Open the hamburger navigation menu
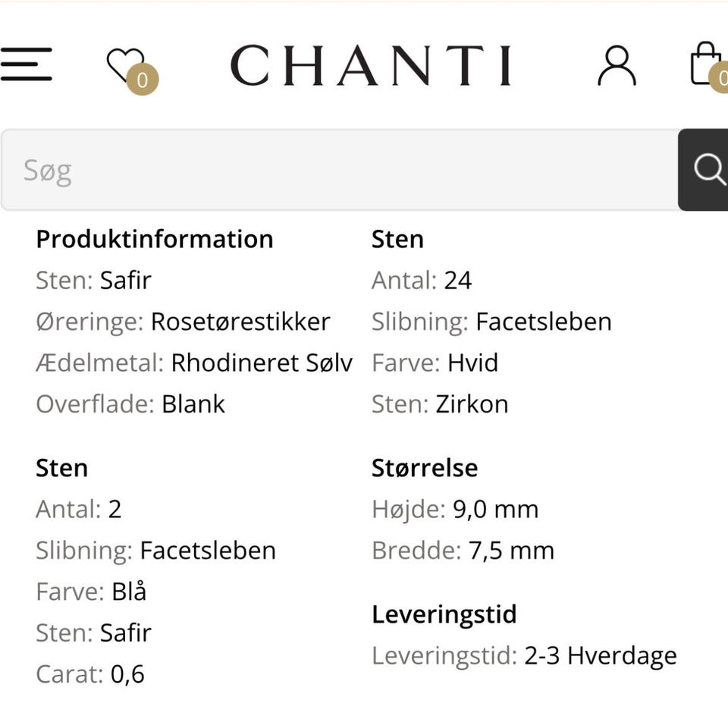This screenshot has height=716, width=728. (x=26, y=64)
